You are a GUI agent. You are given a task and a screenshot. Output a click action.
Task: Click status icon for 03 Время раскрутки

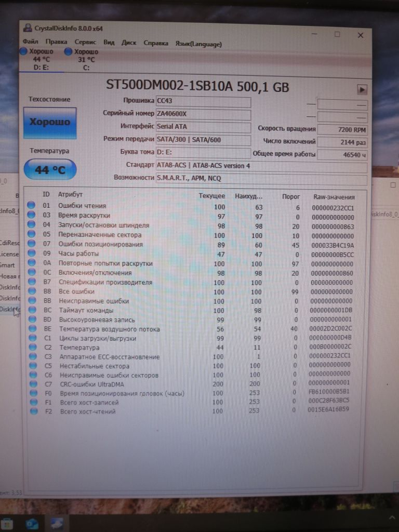click(31, 215)
